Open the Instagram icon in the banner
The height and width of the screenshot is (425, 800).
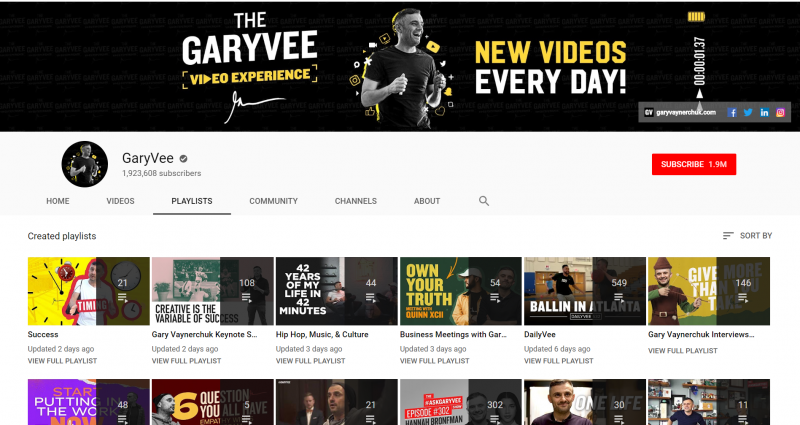click(x=780, y=112)
